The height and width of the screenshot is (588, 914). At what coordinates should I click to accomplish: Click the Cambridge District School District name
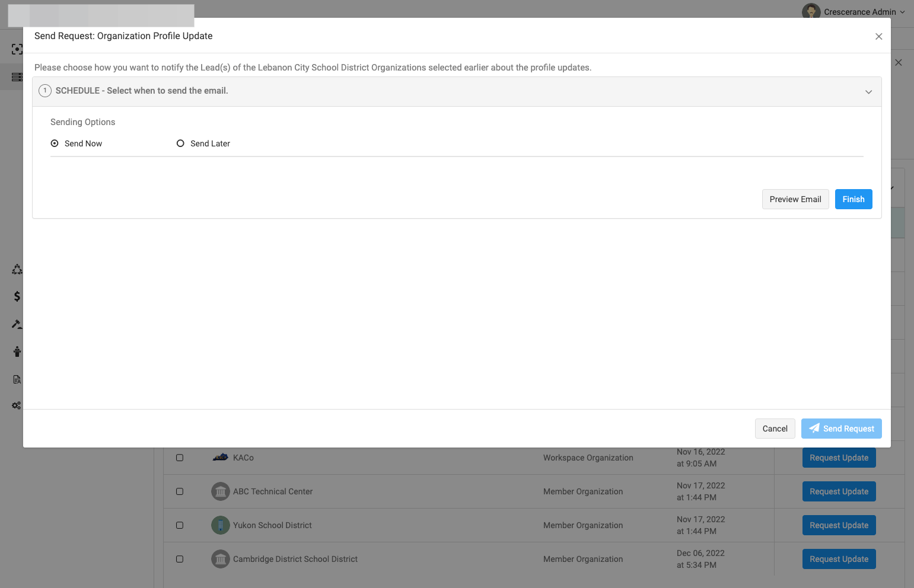[295, 559]
